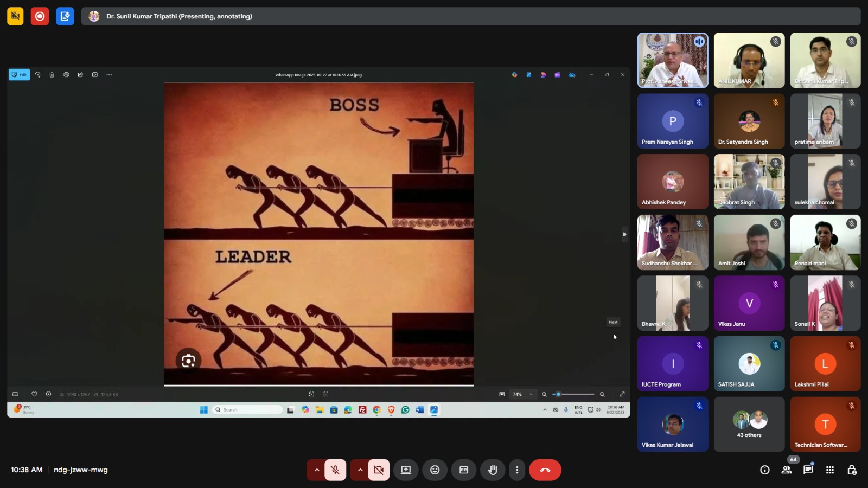Select Prof. Asheesh Srivastava's video tile
The width and height of the screenshot is (868, 488).
coord(672,60)
